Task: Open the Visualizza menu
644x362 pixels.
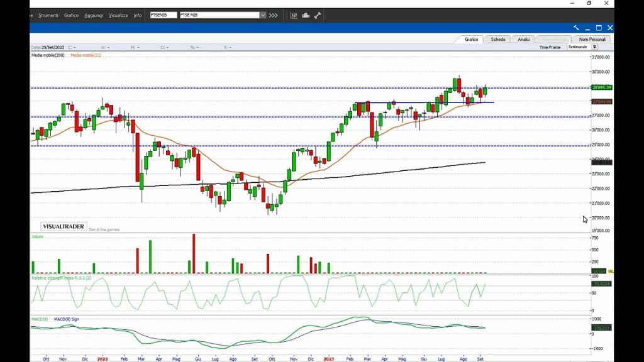Action: point(118,15)
